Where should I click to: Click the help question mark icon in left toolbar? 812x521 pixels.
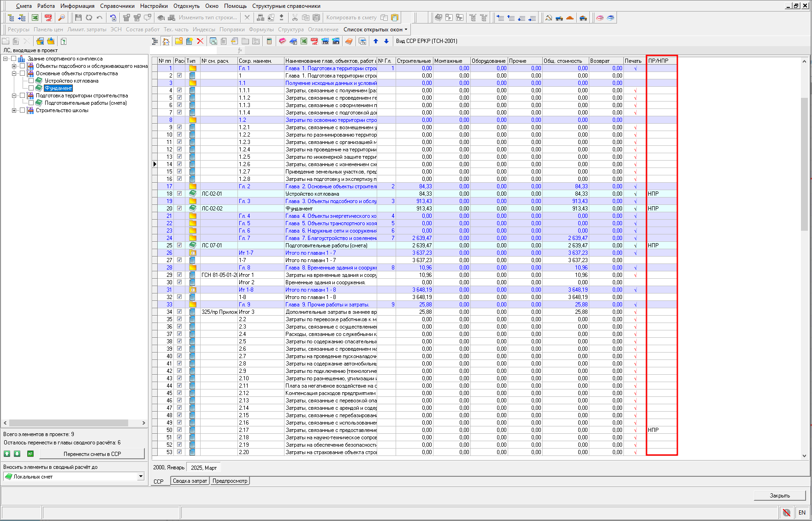click(64, 41)
